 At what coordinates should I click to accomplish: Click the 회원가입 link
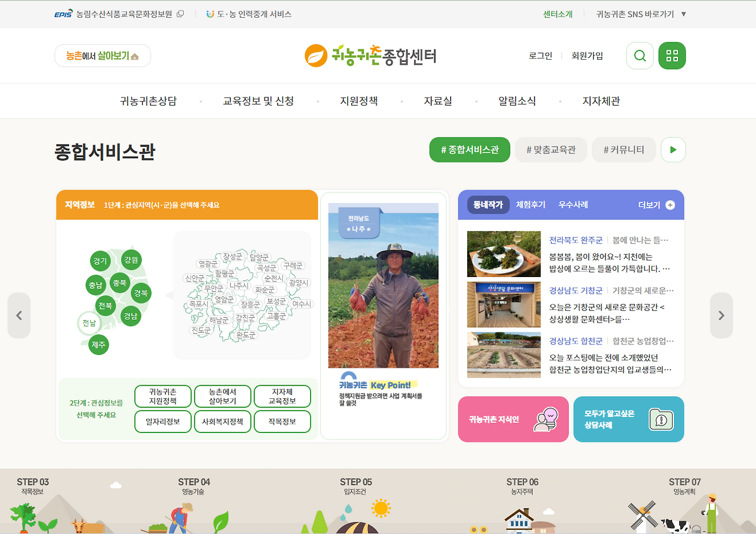coord(587,55)
